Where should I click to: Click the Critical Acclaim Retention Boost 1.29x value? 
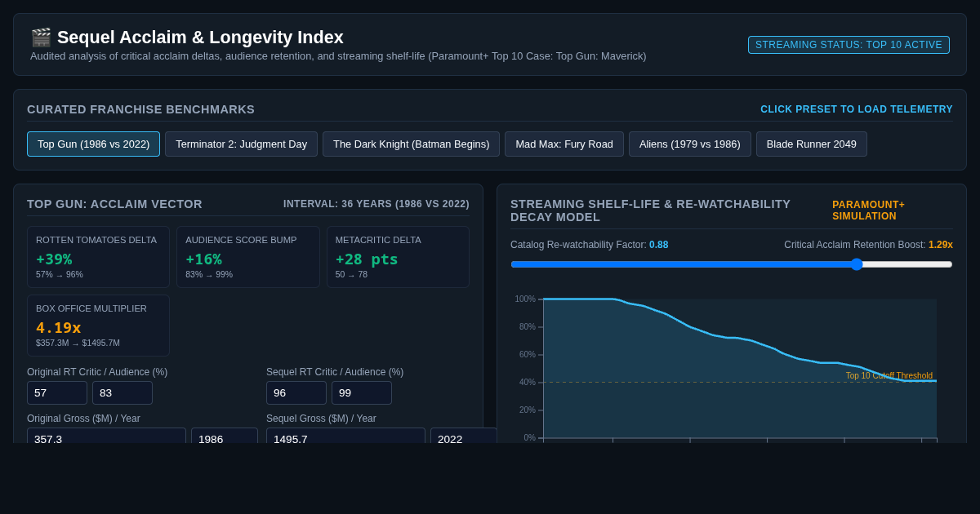coord(941,245)
